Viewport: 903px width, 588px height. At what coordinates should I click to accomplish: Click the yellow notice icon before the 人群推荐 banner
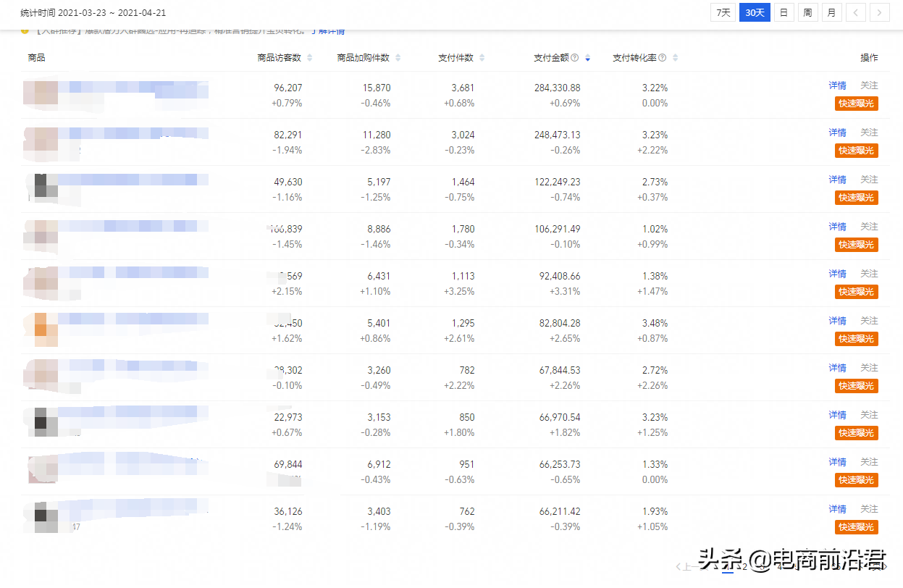click(x=25, y=31)
